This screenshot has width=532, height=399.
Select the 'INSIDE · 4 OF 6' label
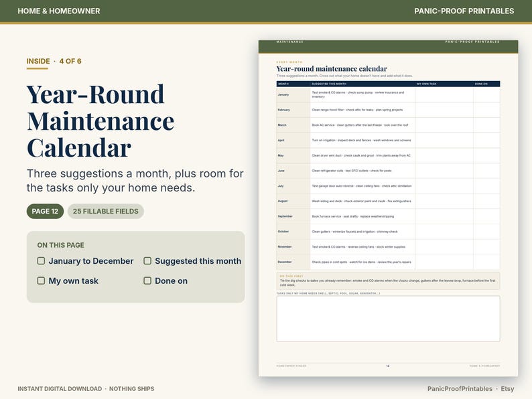point(54,61)
